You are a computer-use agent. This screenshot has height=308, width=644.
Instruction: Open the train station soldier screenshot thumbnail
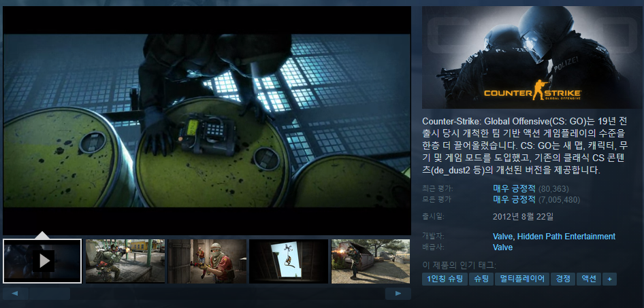pyautogui.click(x=125, y=261)
